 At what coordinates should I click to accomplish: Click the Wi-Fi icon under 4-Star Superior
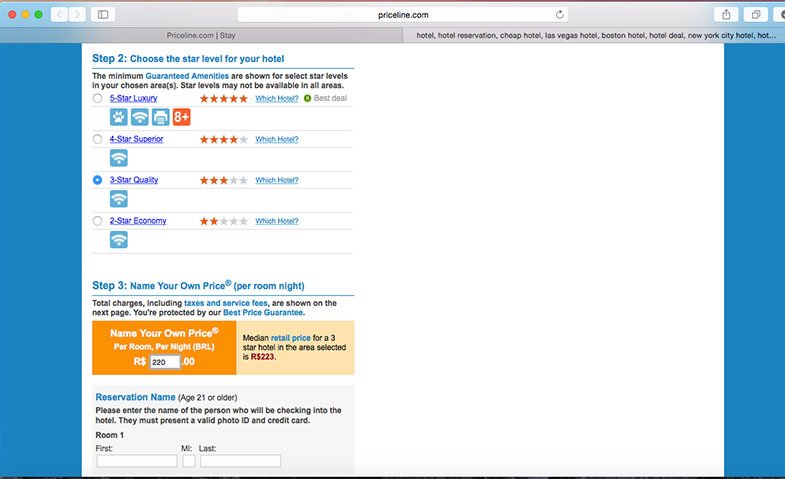click(118, 158)
